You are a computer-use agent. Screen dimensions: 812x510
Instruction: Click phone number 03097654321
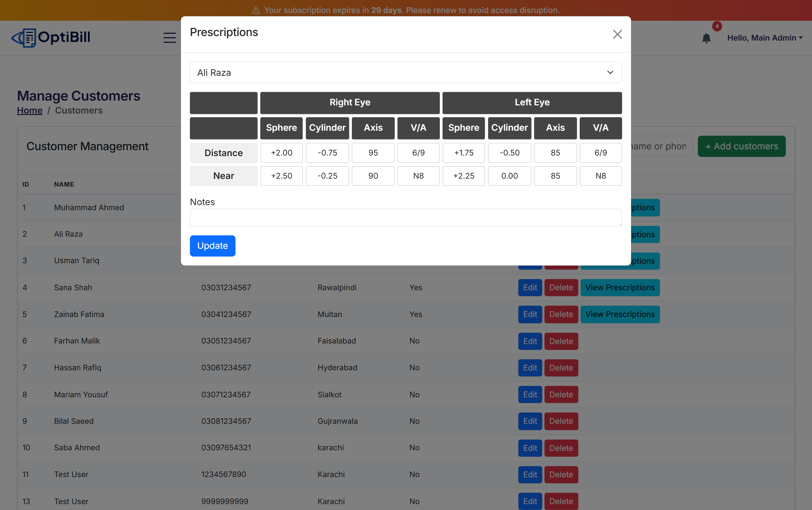(x=226, y=448)
